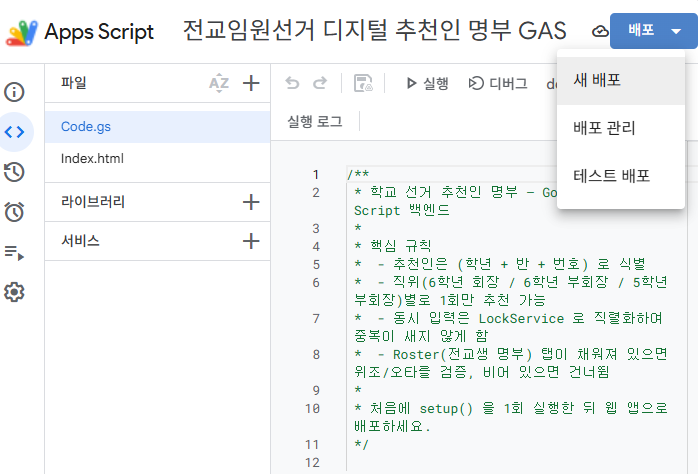Open the Code.gs file
This screenshot has height=474, width=698.
coord(158,127)
